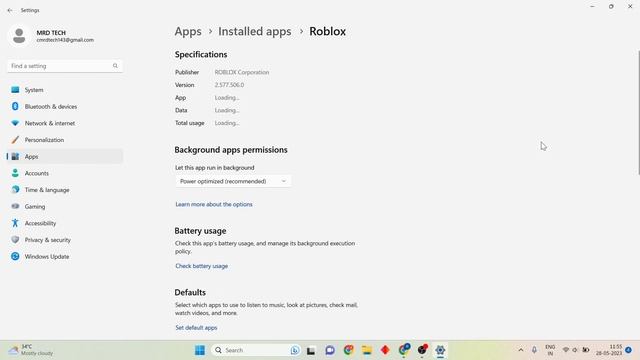Click the search magnifier in Find a setting
This screenshot has width=640, height=360.
115,66
